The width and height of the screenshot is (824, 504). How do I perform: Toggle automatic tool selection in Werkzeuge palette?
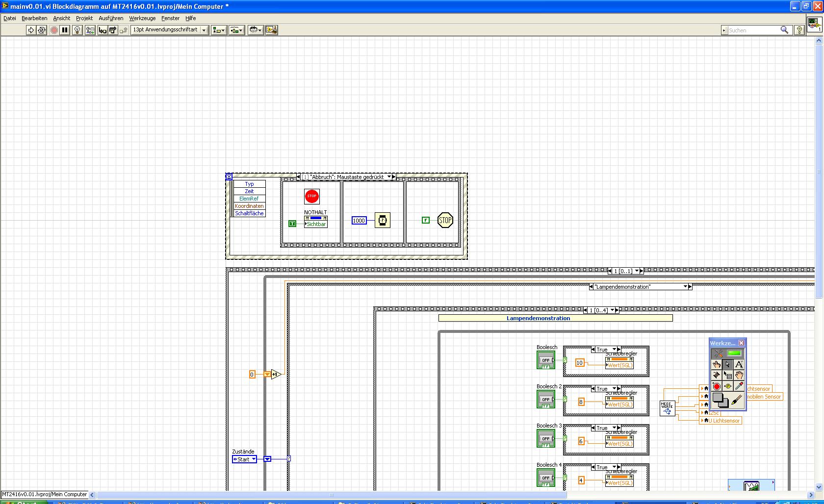[728, 353]
